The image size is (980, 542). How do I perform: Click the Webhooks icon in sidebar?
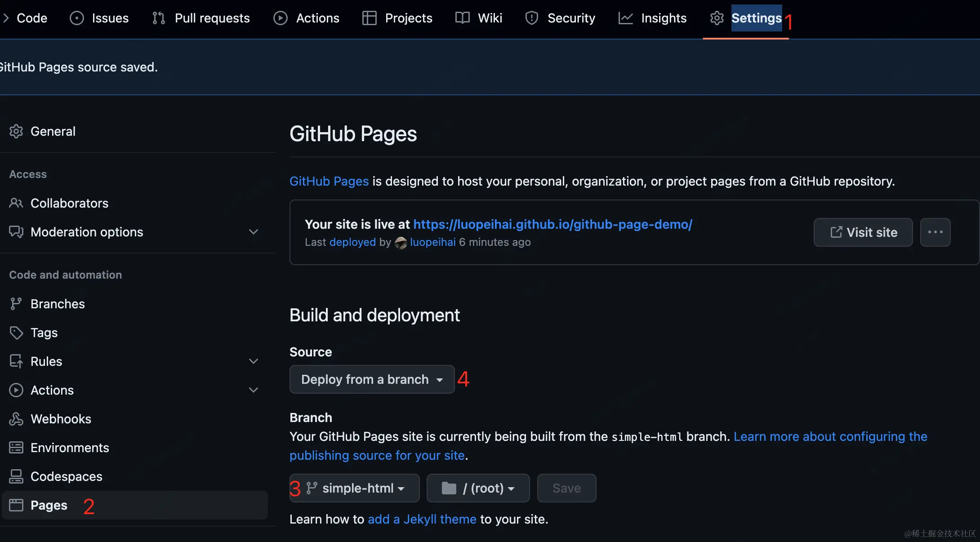16,419
